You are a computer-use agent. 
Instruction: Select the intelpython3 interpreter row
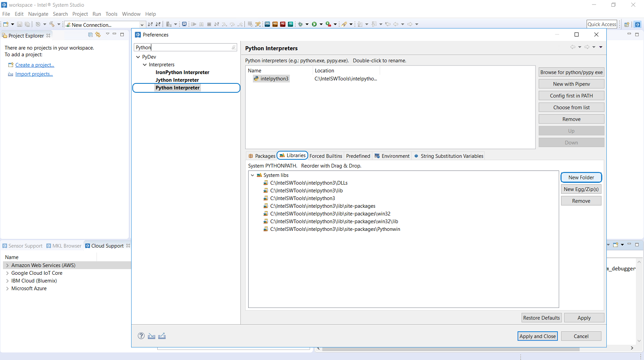[271, 79]
